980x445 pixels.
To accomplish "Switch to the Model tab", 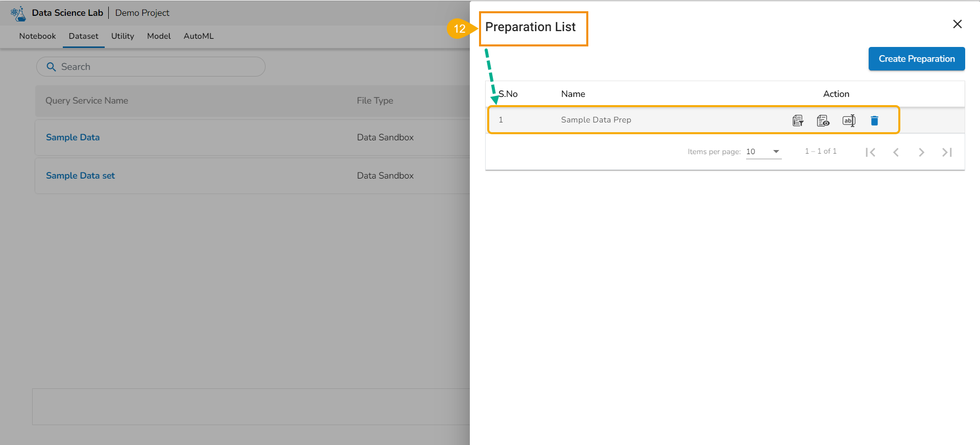I will click(x=159, y=36).
